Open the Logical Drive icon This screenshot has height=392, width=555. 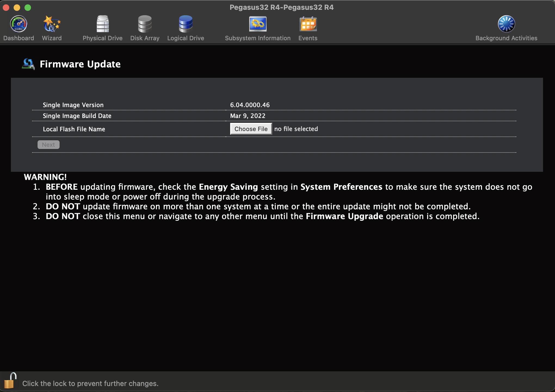186,24
